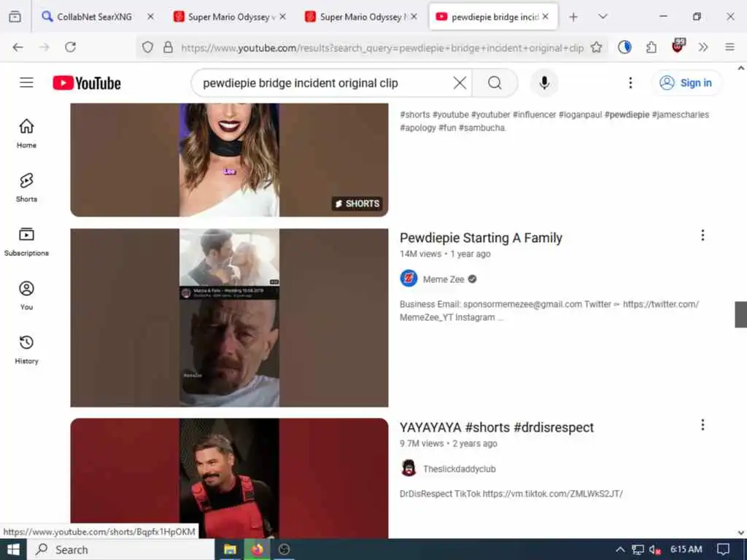Open the blue circular toolbar extension
The height and width of the screenshot is (560, 747).
(624, 47)
